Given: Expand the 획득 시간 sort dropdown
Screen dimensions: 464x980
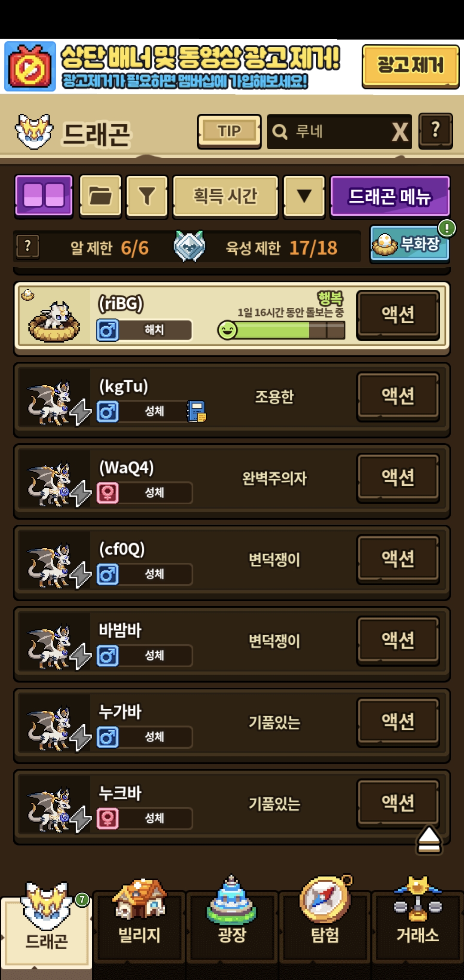Looking at the screenshot, I should [x=226, y=196].
